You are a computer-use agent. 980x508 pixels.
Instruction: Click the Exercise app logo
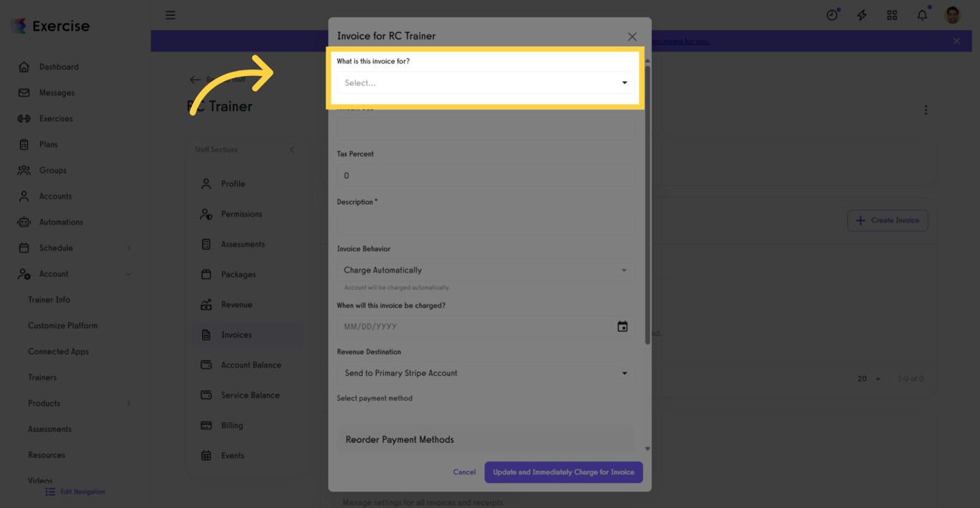[50, 26]
